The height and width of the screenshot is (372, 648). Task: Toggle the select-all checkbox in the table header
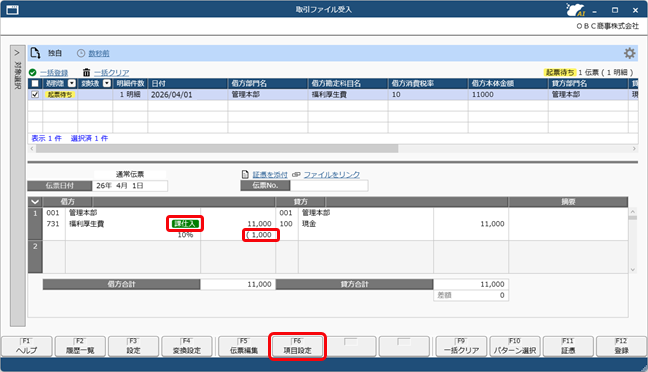[35, 83]
